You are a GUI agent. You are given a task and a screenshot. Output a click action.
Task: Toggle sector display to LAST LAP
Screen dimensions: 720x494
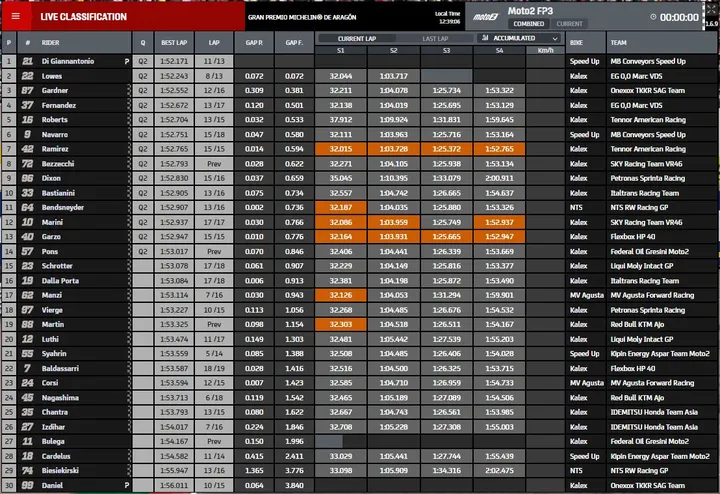[435, 39]
